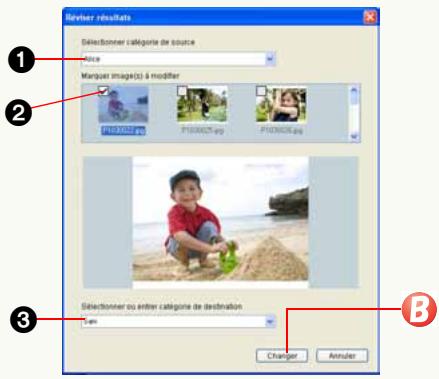
Task: Select the beach boy thumbnail image
Action: tap(123, 105)
